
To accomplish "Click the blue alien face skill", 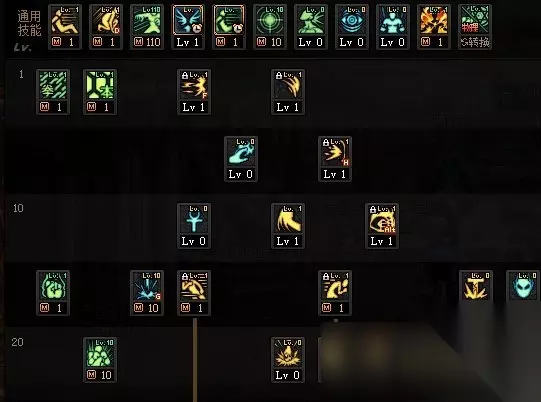I will point(523,286).
